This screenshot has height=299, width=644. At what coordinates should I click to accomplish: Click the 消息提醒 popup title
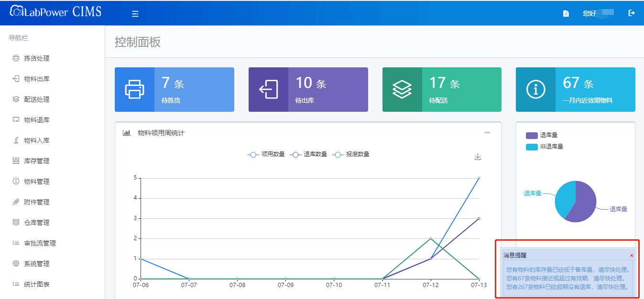pyautogui.click(x=514, y=256)
